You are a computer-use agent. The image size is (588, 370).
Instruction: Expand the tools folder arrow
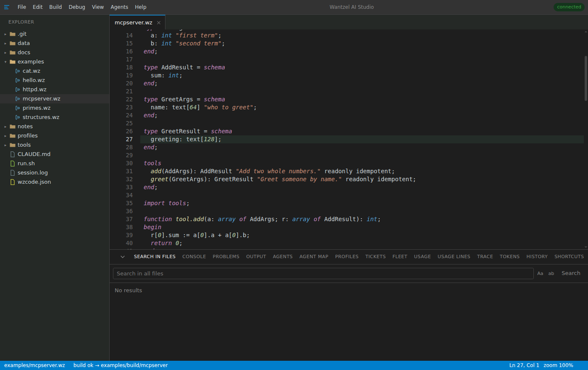coord(5,145)
